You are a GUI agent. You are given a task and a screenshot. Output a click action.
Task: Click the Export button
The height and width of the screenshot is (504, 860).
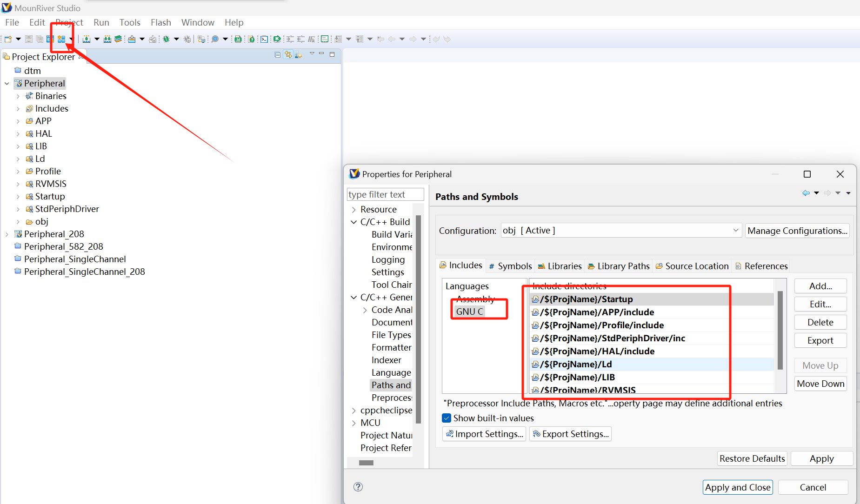coord(820,340)
